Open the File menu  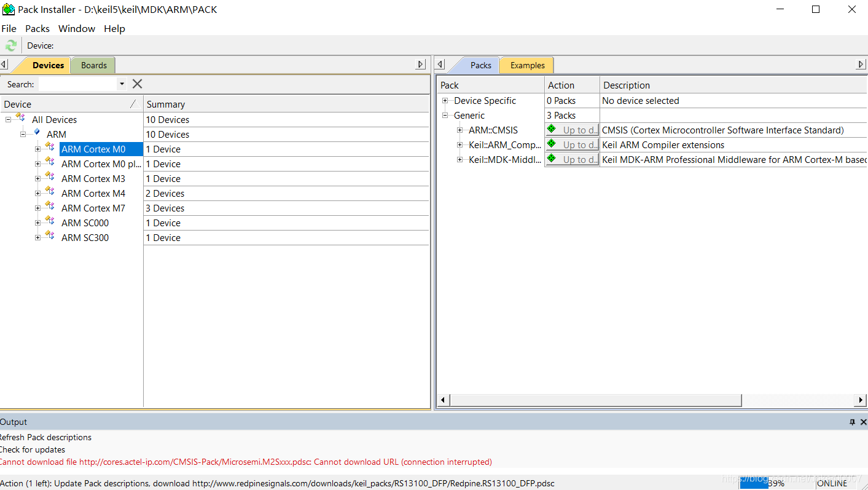pyautogui.click(x=9, y=28)
